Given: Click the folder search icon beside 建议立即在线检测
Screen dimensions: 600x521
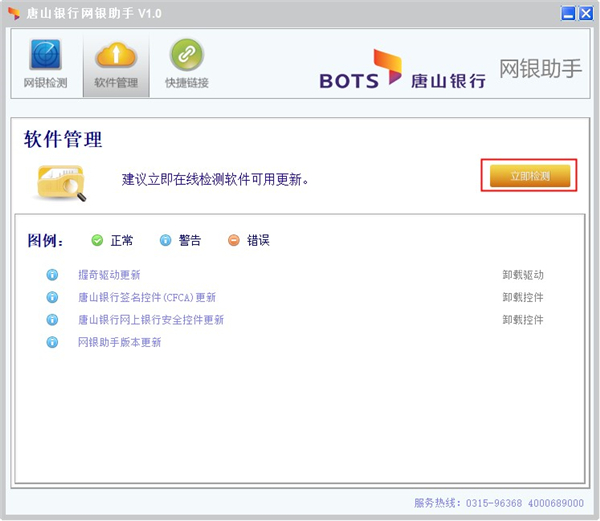Looking at the screenshot, I should pos(61,182).
